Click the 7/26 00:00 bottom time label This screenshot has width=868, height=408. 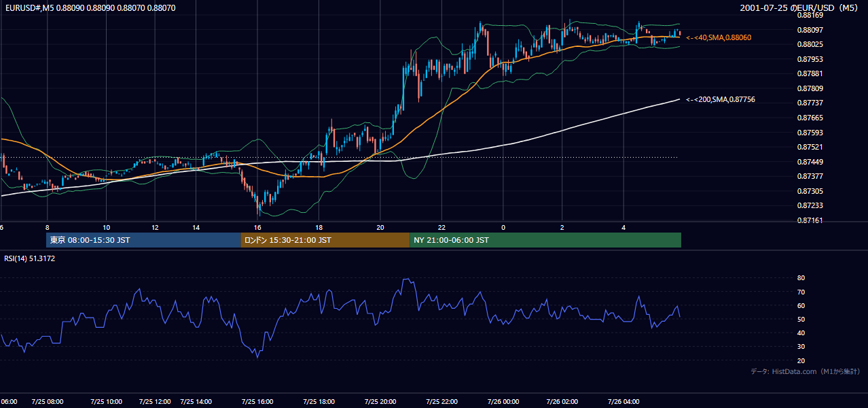coord(503,401)
